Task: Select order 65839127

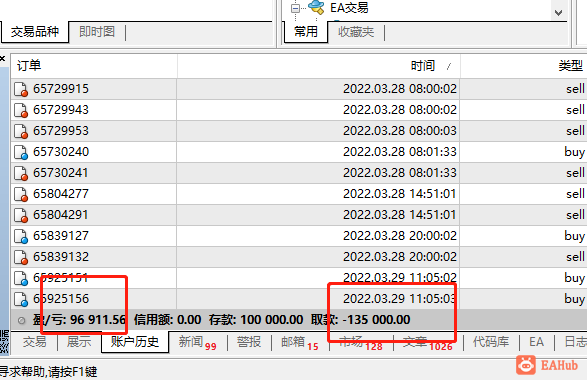Action: click(x=61, y=236)
